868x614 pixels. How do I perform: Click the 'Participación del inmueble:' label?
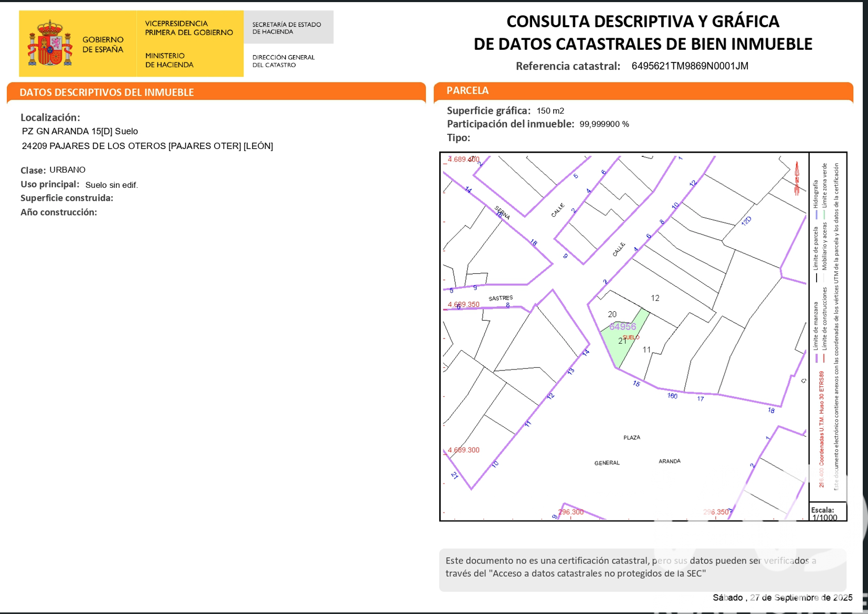pyautogui.click(x=511, y=124)
